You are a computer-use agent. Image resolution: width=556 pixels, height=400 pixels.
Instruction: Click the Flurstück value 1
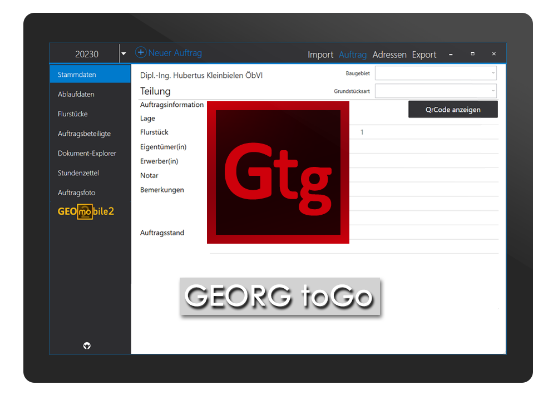362,132
